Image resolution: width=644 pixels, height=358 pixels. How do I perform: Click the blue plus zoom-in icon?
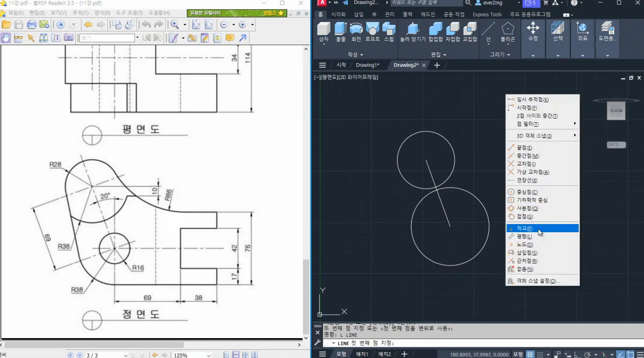(242, 24)
